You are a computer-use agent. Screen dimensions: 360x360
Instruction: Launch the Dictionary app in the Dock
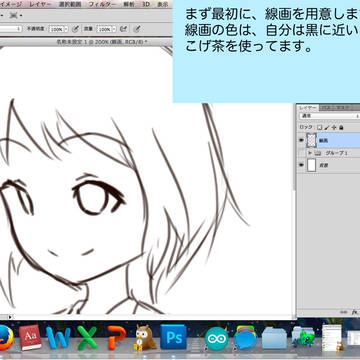click(x=30, y=338)
